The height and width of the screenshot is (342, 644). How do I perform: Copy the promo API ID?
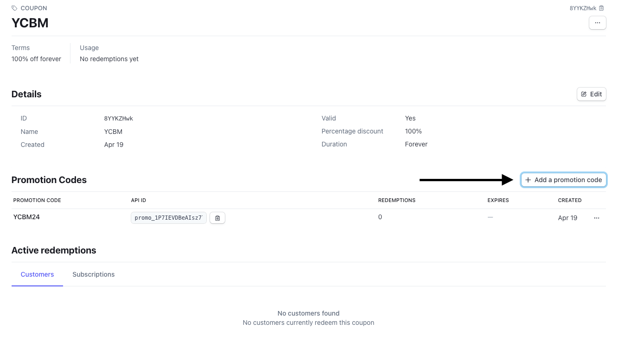coord(217,218)
